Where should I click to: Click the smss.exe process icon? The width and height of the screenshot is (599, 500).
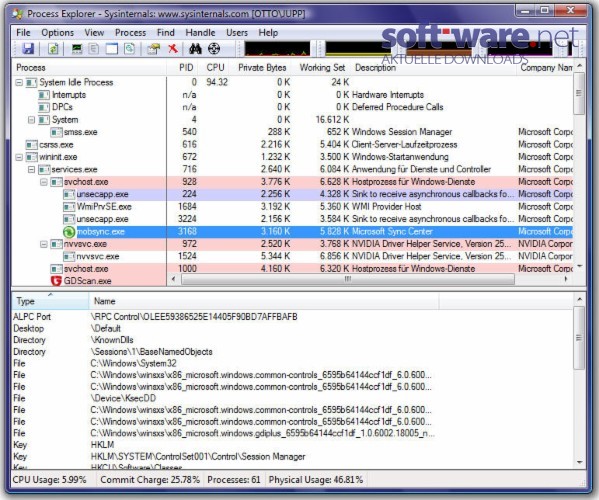pos(57,132)
